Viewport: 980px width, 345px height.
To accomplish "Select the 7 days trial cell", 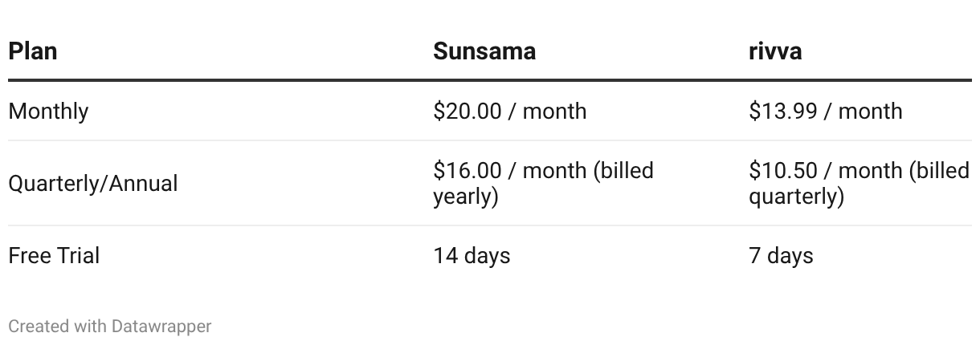I will 781,256.
